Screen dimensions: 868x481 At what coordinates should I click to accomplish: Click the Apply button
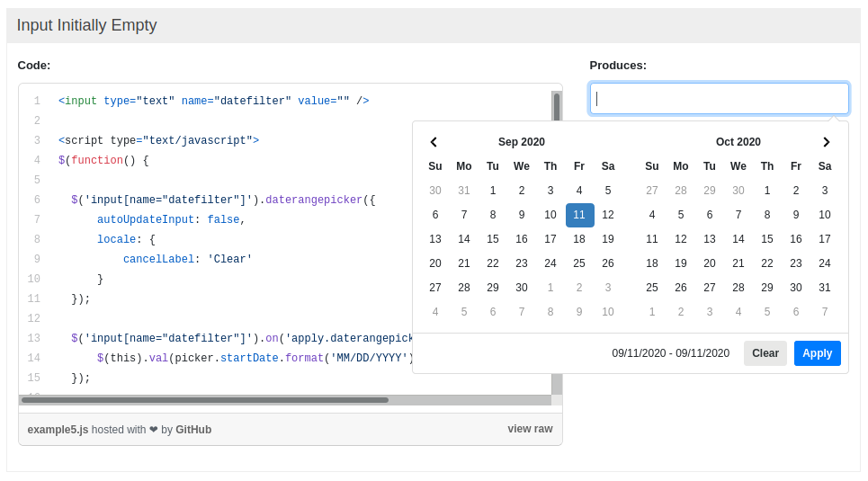click(817, 353)
